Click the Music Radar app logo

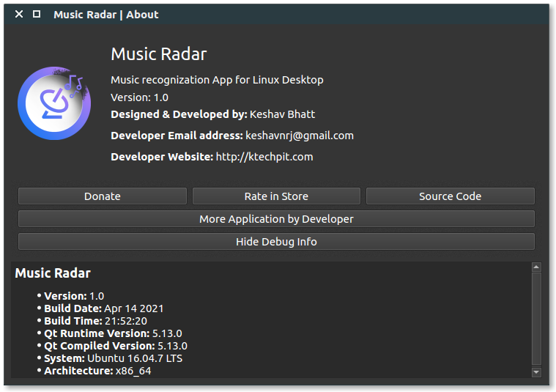[x=54, y=103]
